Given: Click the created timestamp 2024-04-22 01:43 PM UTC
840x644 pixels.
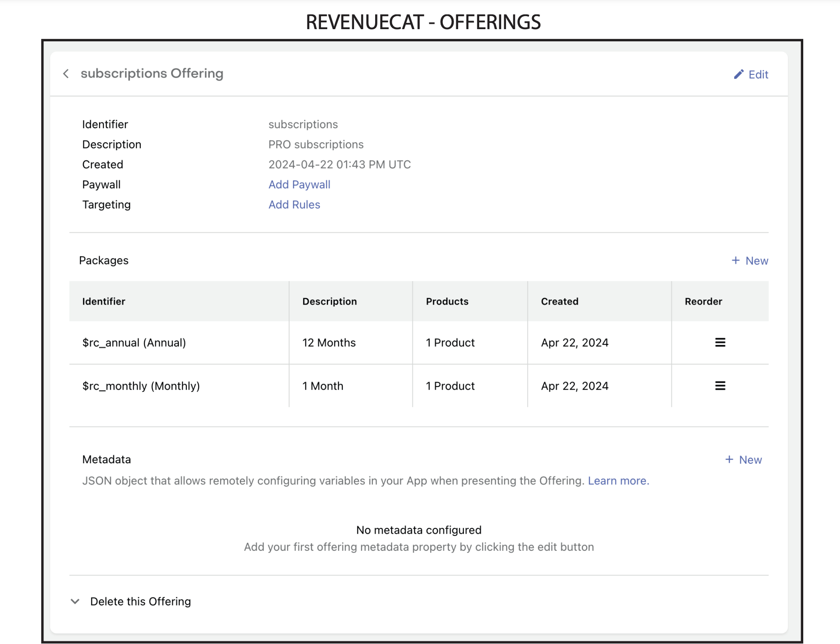Looking at the screenshot, I should (340, 165).
